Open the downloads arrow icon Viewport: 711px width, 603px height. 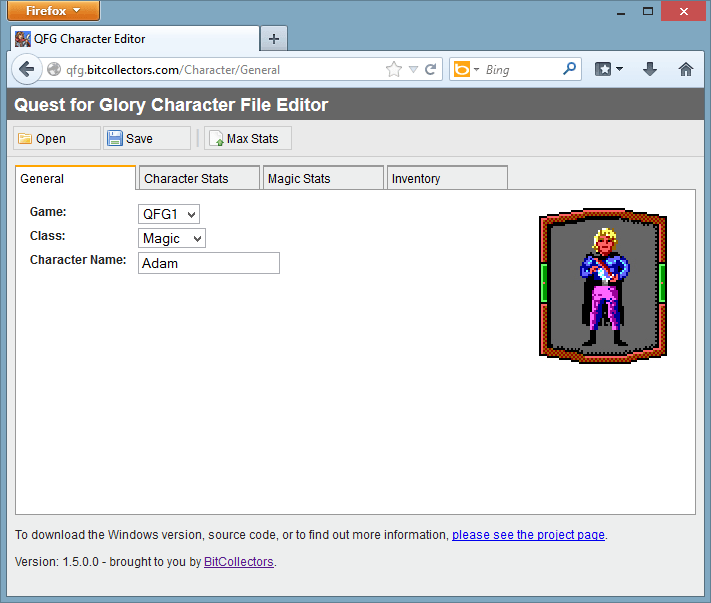[650, 69]
